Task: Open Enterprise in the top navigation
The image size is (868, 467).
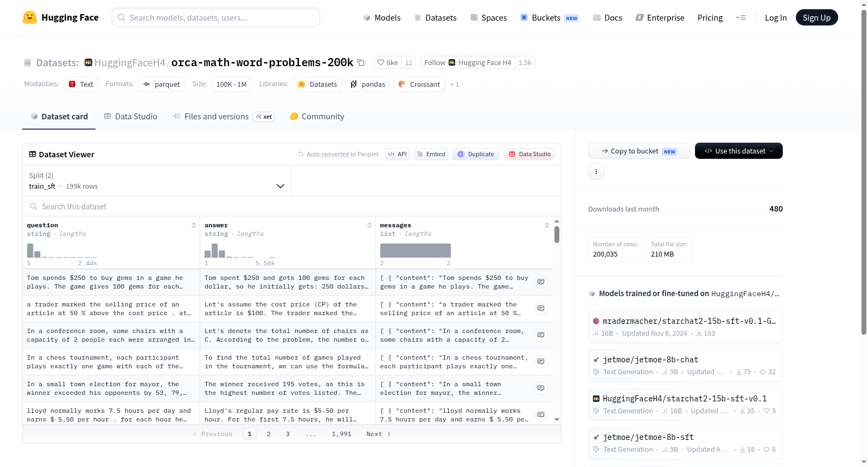Action: point(660,17)
